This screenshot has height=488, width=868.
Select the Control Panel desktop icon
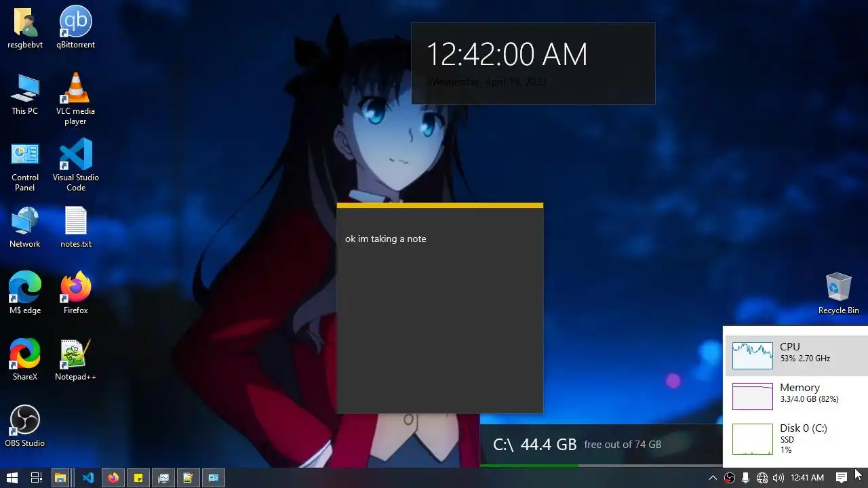[x=25, y=167]
